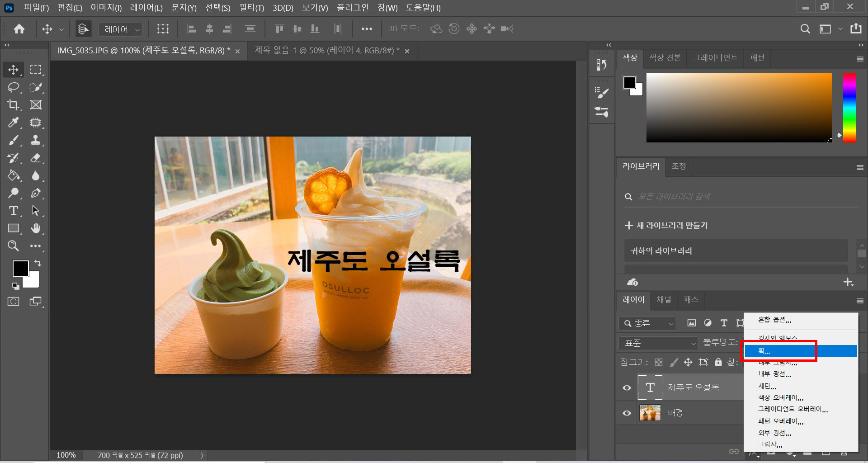Select the Rectangle shape tool
Viewport: 868px width, 463px height.
13,228
